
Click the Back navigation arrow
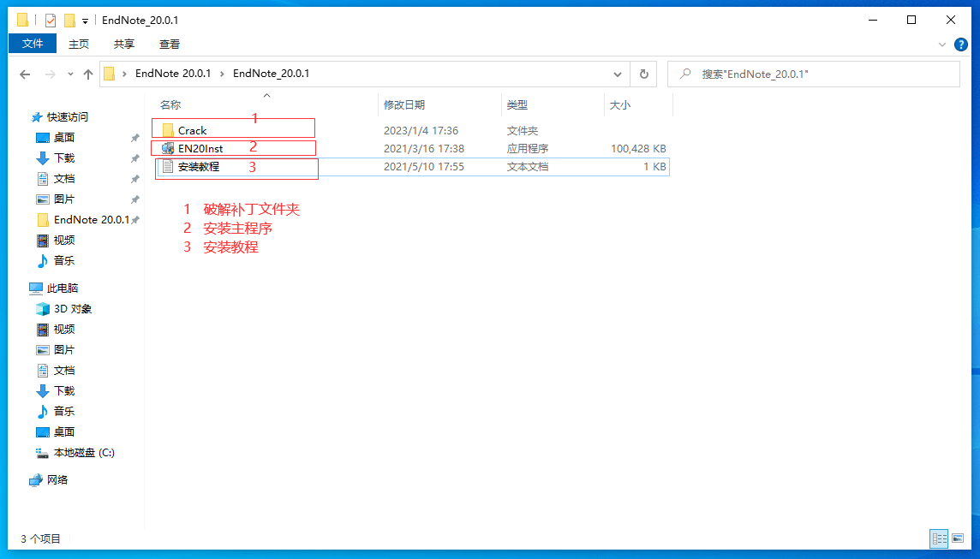click(25, 74)
